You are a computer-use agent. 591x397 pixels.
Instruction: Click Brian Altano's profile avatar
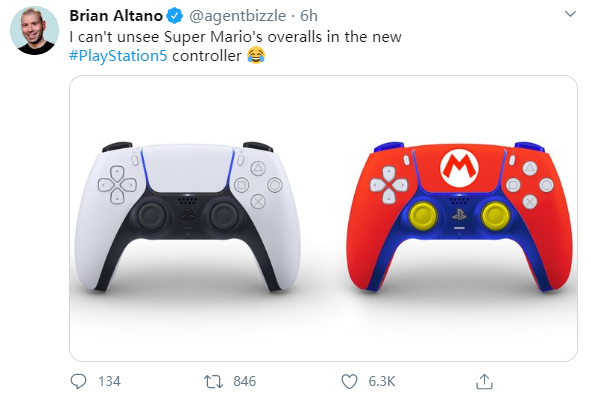click(34, 30)
